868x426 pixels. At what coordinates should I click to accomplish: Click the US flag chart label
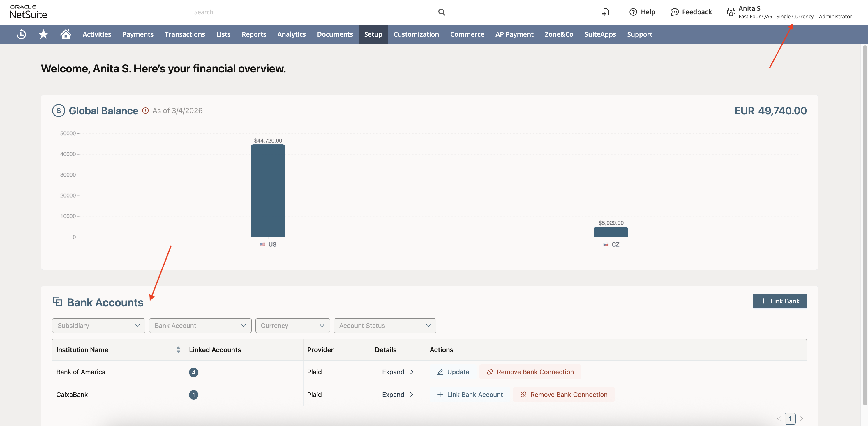[268, 245]
